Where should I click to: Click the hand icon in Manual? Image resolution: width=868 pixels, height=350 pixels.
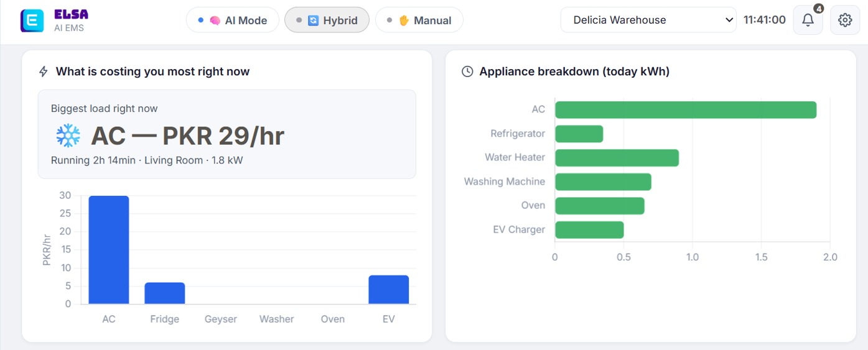click(x=404, y=21)
